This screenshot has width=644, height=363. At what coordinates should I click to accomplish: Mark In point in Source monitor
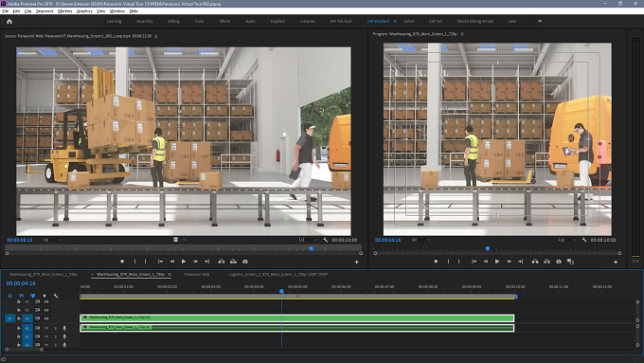(x=134, y=262)
